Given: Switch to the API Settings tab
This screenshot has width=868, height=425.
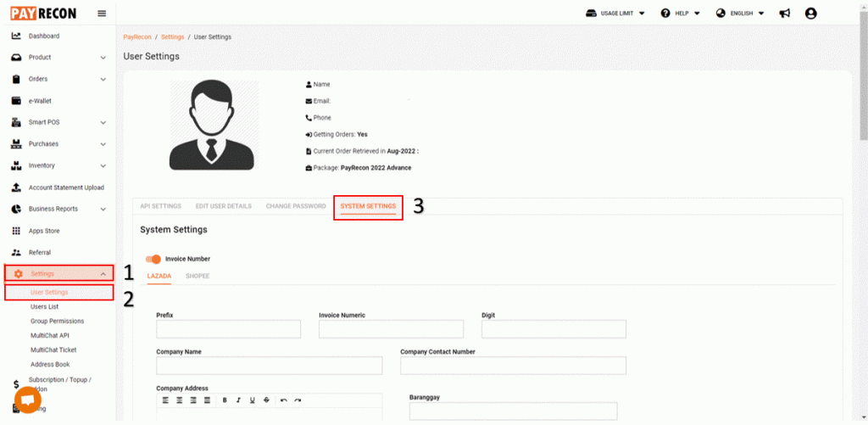Looking at the screenshot, I should pyautogui.click(x=160, y=206).
